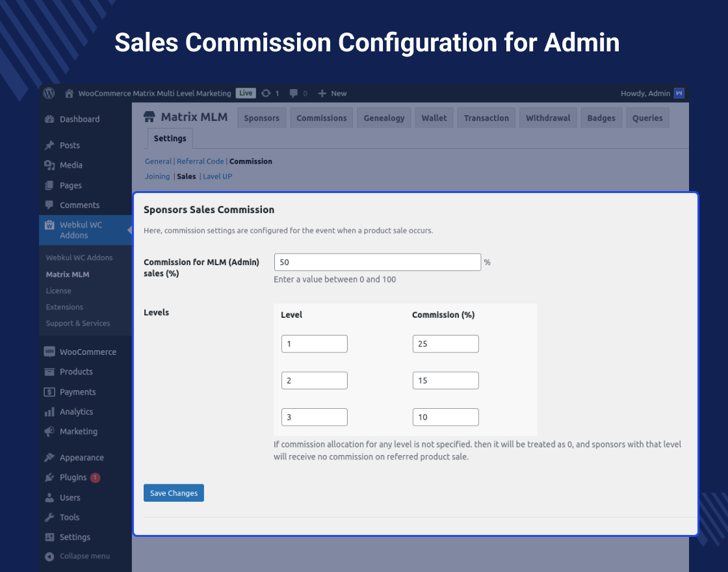Click the Commission for MLM sales input field
The width and height of the screenshot is (728, 572).
(x=377, y=262)
